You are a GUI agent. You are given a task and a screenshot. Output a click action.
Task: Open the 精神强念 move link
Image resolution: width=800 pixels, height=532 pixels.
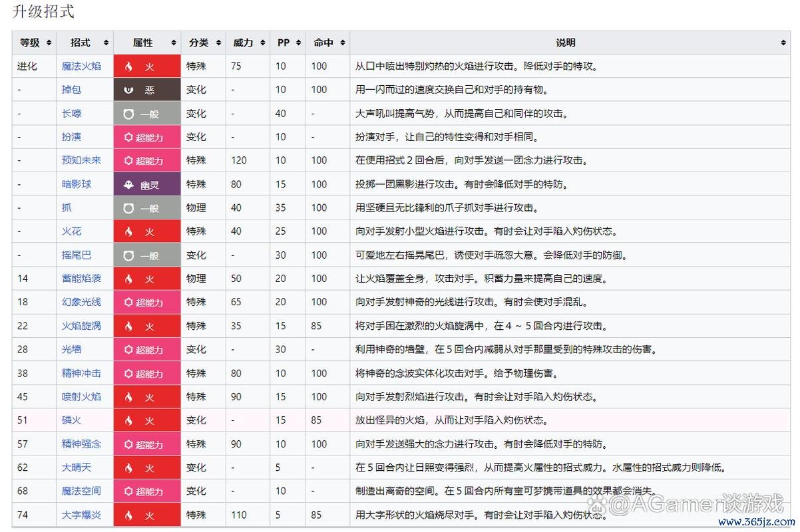81,444
